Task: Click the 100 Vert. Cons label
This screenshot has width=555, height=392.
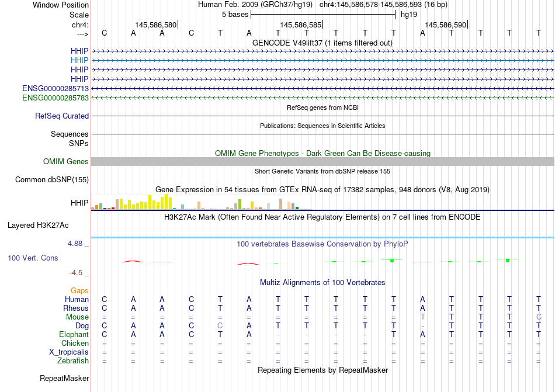Action: (x=33, y=258)
